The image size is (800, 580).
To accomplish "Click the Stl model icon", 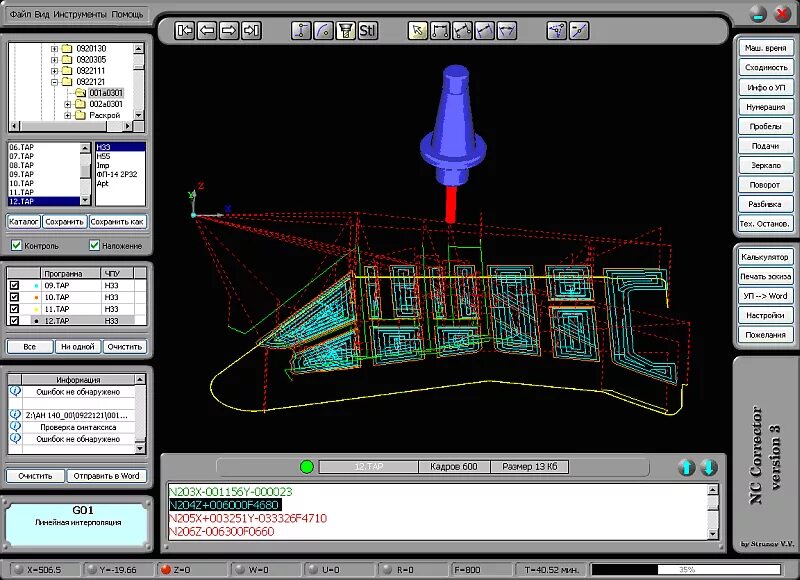I will (x=368, y=31).
